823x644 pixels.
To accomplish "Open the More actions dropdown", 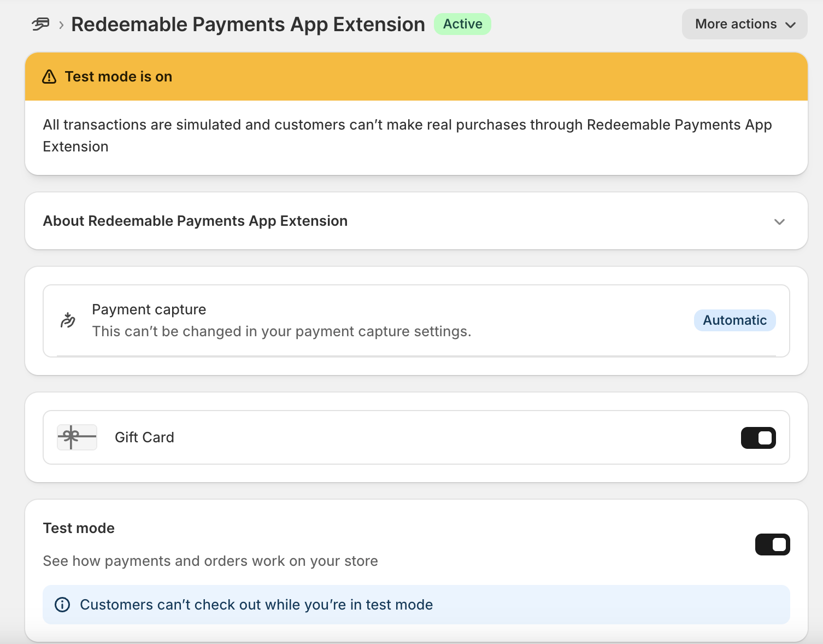I will pos(744,24).
